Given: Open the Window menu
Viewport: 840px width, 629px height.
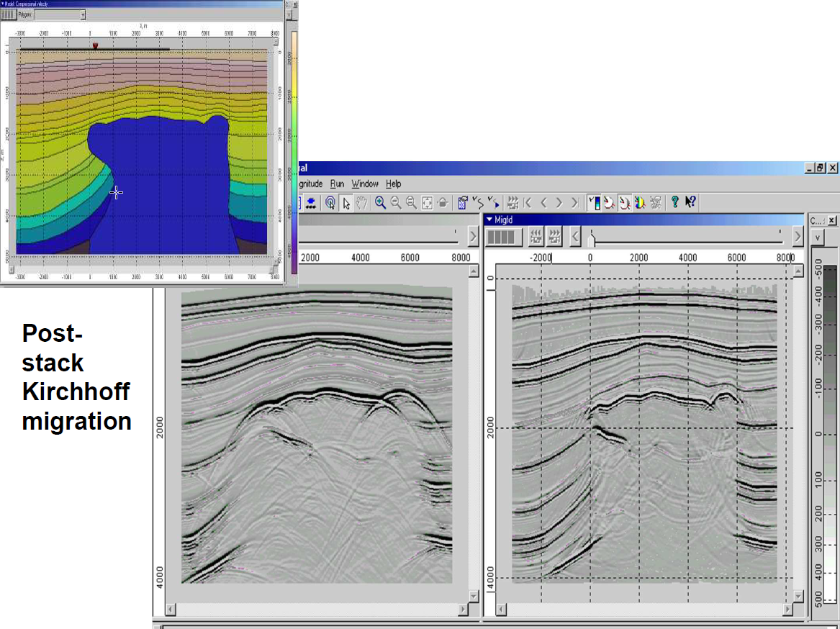Looking at the screenshot, I should pyautogui.click(x=365, y=184).
